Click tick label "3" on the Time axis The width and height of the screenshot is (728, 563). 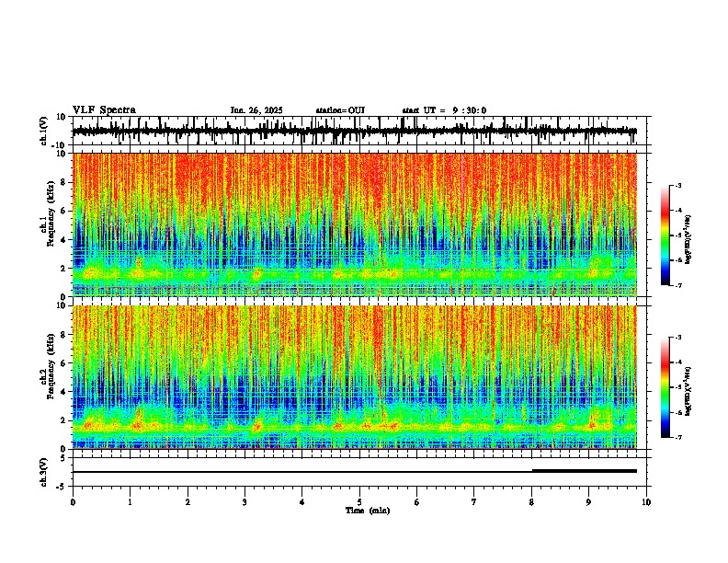click(x=245, y=502)
